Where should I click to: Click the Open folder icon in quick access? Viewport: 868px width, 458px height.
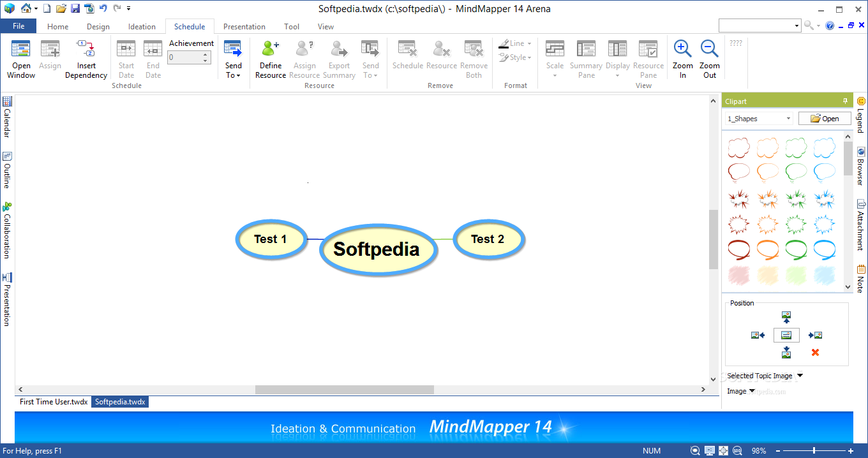61,8
